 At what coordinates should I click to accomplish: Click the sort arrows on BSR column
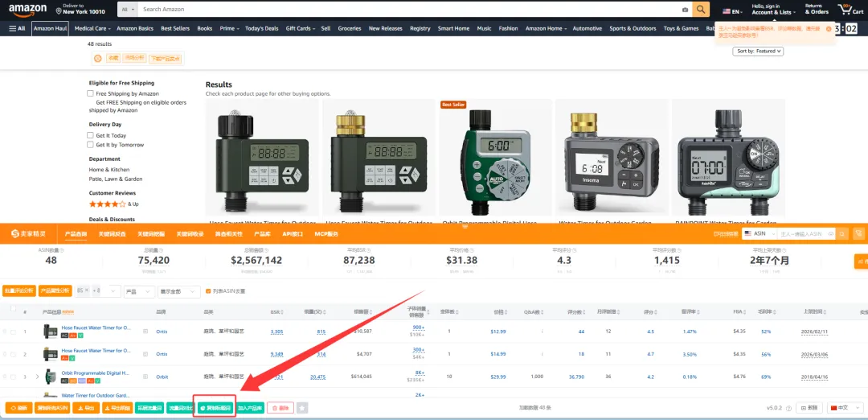click(x=282, y=312)
